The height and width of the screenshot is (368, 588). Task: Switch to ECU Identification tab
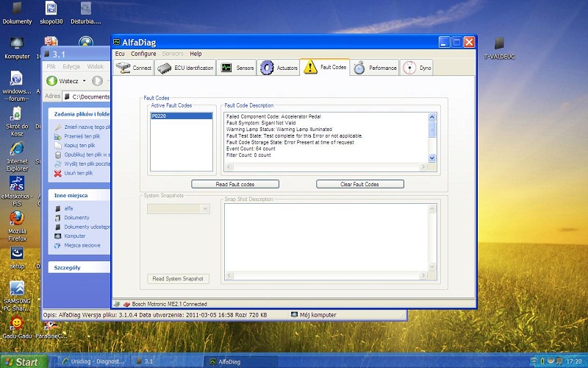pyautogui.click(x=186, y=68)
